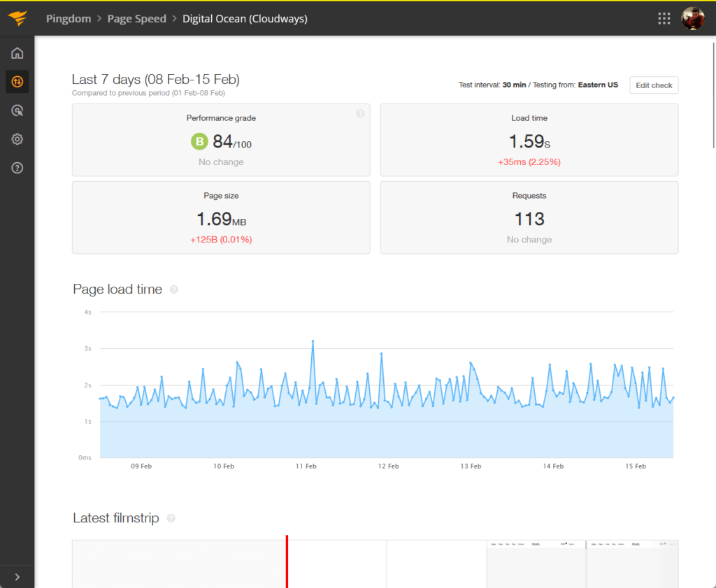Click the Pingdom breadcrumb link
The image size is (716, 588).
click(69, 19)
